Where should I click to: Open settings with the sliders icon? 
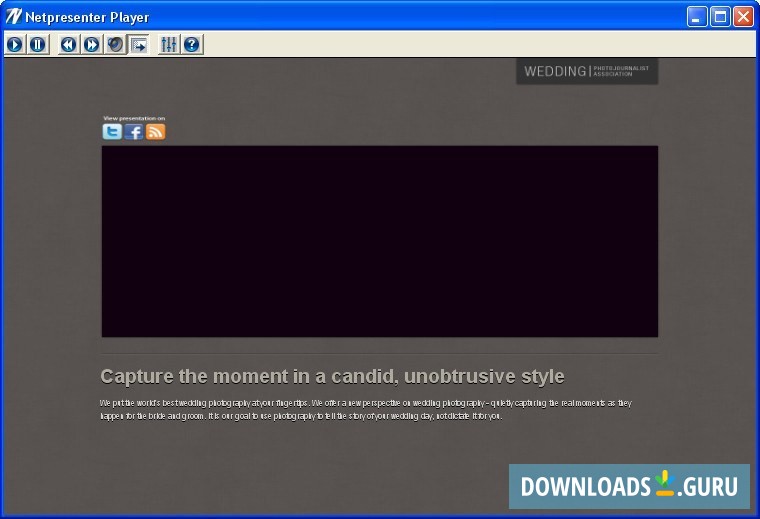pos(169,45)
